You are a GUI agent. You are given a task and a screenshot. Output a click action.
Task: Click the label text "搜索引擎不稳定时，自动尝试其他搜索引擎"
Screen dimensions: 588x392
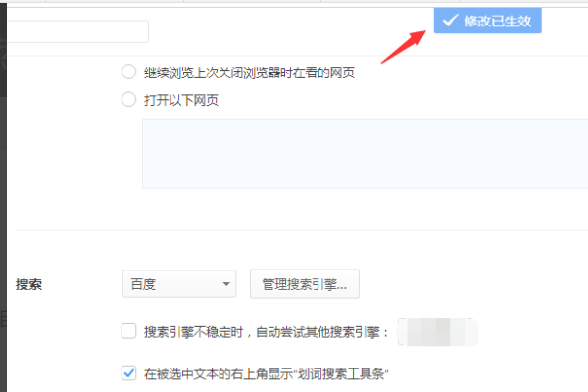point(267,332)
